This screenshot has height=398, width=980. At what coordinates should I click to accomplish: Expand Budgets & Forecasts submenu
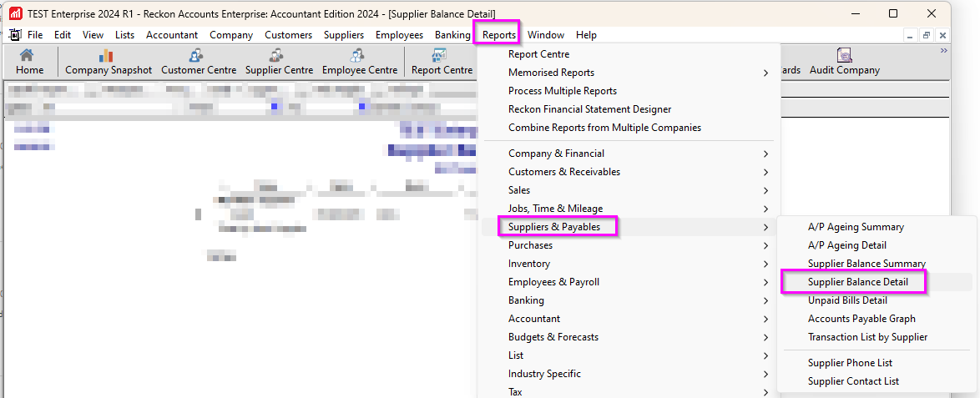click(x=628, y=337)
